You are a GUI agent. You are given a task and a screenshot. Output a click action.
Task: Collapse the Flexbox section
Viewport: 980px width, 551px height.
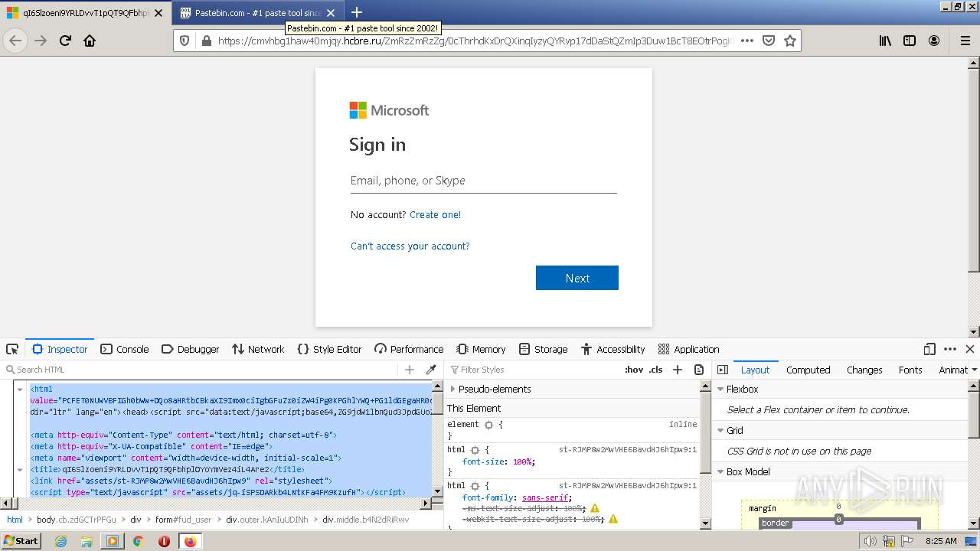(x=720, y=389)
